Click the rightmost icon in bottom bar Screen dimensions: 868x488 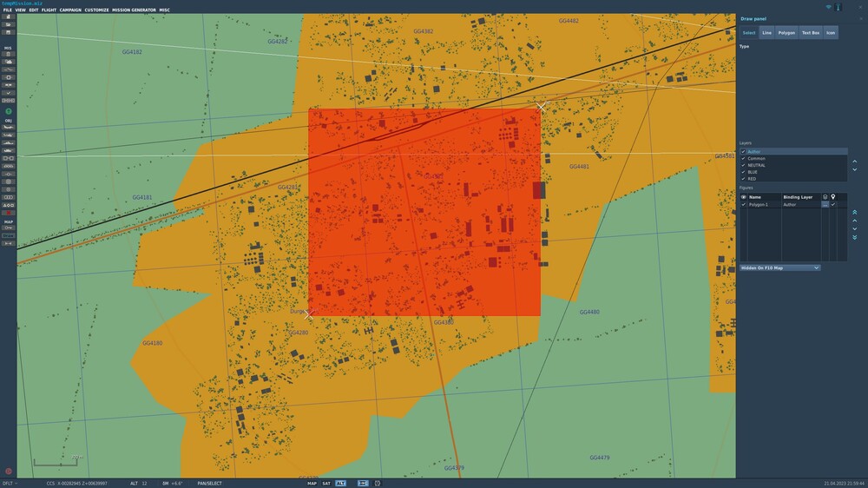click(x=378, y=483)
